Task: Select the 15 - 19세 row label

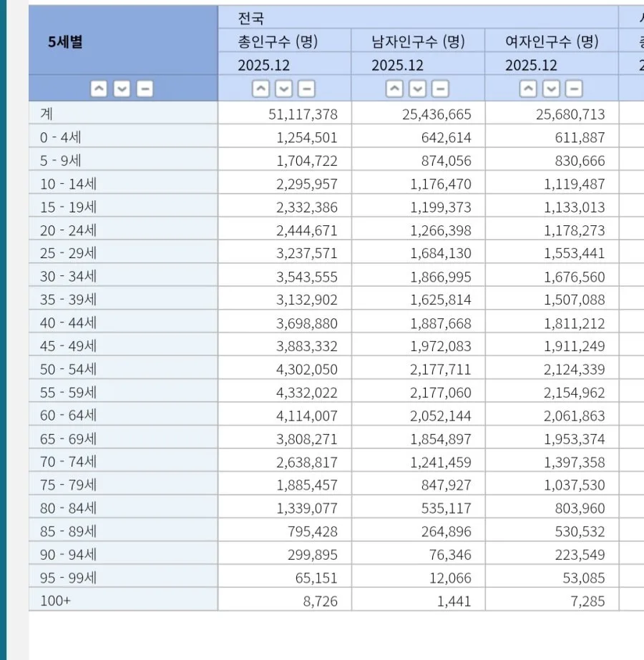Action: [123, 206]
